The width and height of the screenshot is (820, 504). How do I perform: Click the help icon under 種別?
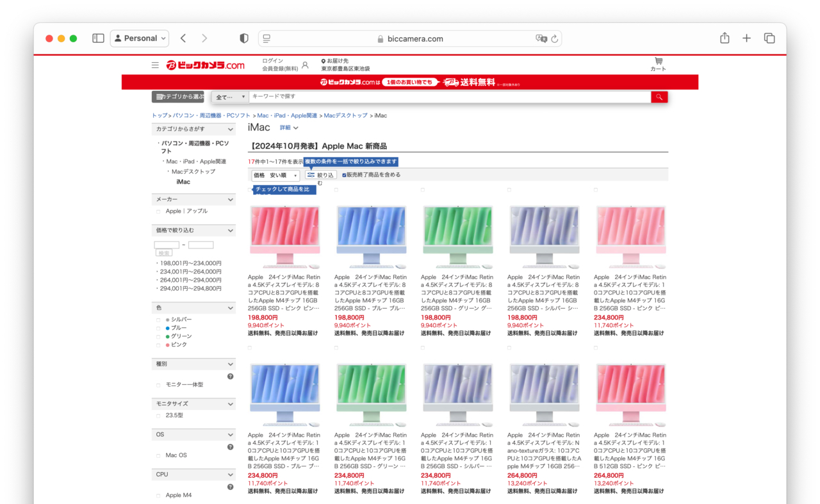(230, 376)
